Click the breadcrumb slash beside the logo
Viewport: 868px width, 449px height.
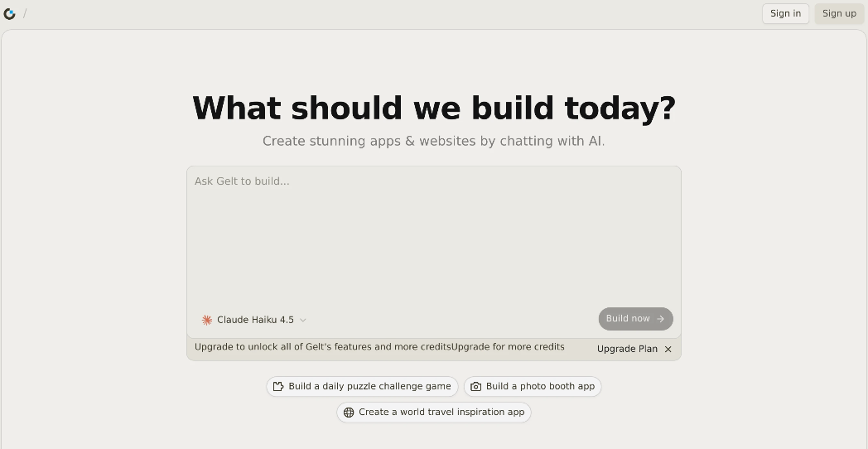point(25,13)
